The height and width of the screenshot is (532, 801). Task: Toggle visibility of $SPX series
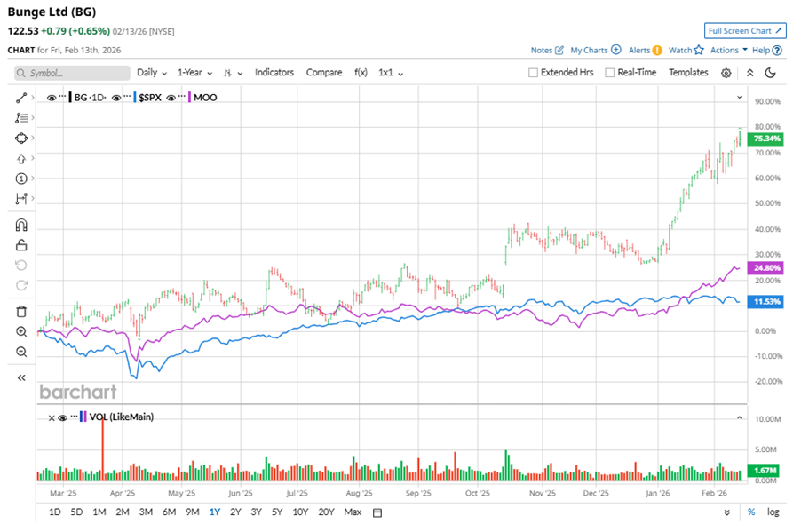(116, 98)
